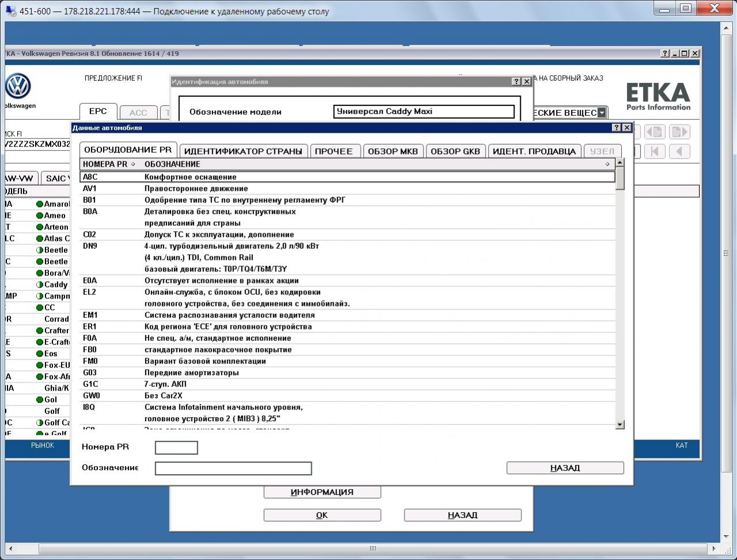Click the Remote Desktop connection title icon
The height and width of the screenshot is (560, 737).
click(10, 11)
